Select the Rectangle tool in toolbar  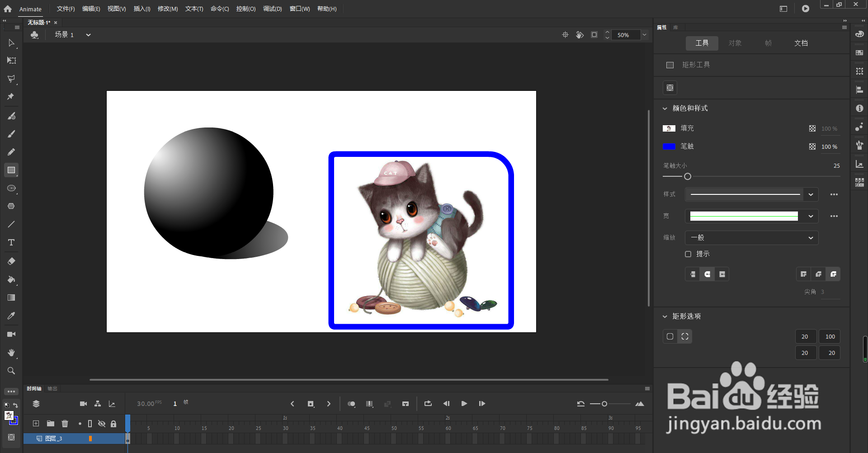tap(11, 170)
